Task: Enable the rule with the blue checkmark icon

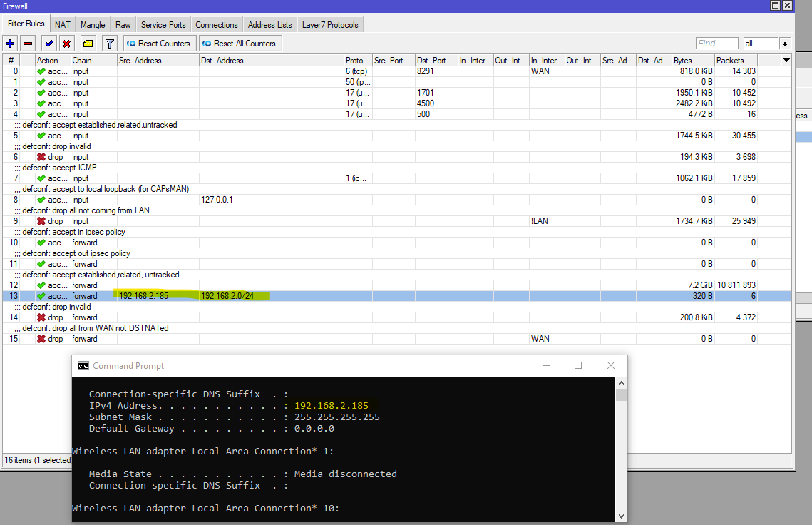Action: pos(49,44)
